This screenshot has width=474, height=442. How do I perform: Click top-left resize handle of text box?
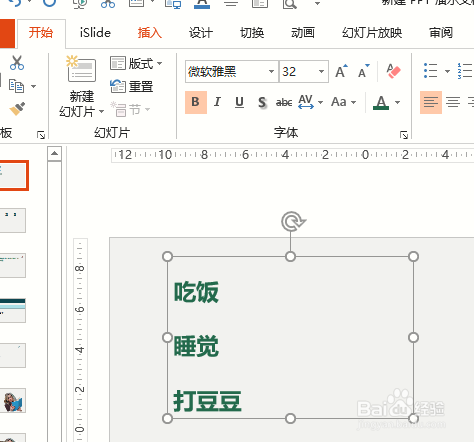167,257
